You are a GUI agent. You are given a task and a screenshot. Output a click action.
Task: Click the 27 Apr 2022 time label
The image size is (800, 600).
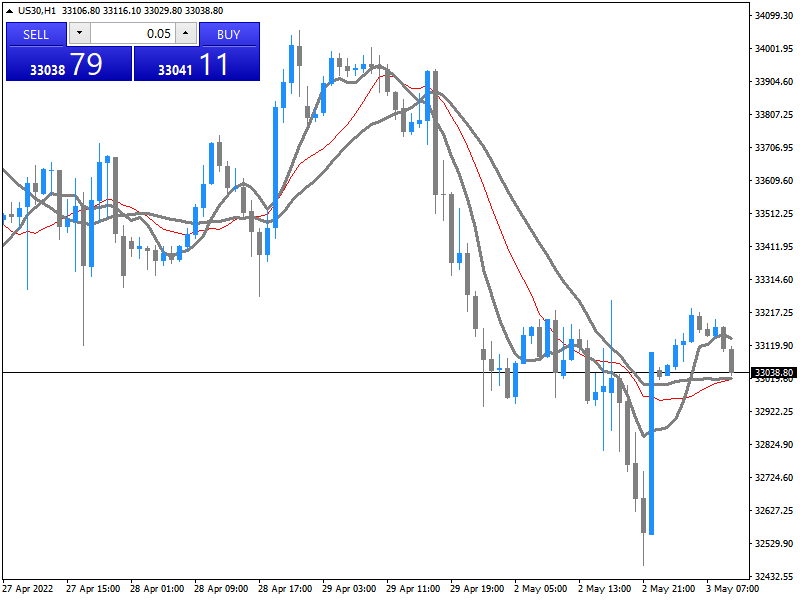(x=28, y=589)
